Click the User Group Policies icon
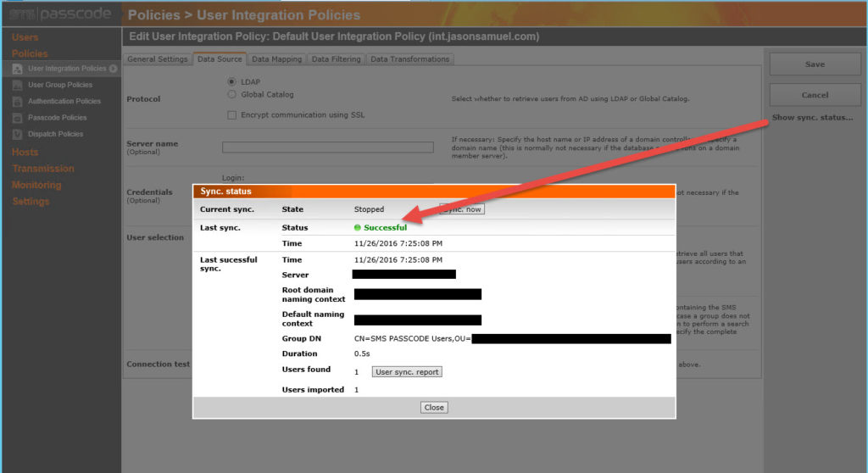 point(18,85)
